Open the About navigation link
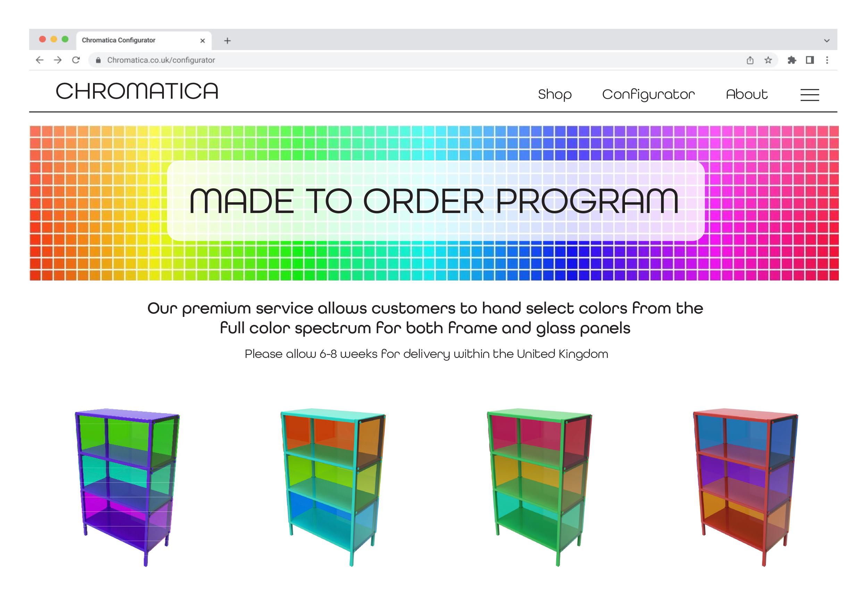Viewport: 868px width, 614px height. [x=746, y=94]
